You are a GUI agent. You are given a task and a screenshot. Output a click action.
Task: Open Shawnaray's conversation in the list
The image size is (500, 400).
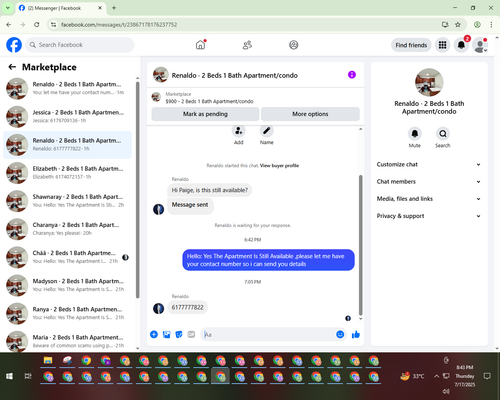tap(67, 201)
